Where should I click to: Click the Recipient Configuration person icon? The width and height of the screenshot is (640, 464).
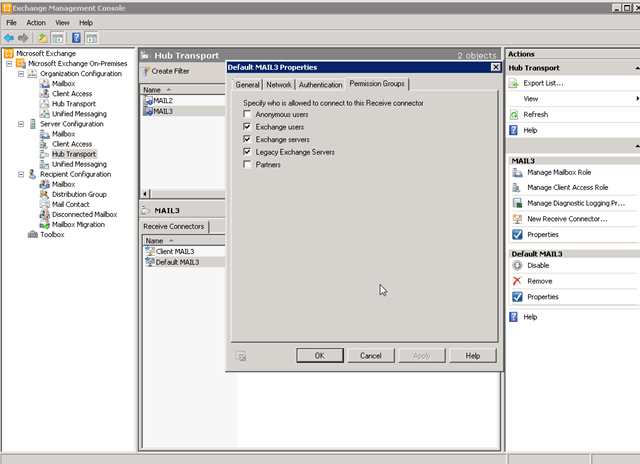[32, 174]
